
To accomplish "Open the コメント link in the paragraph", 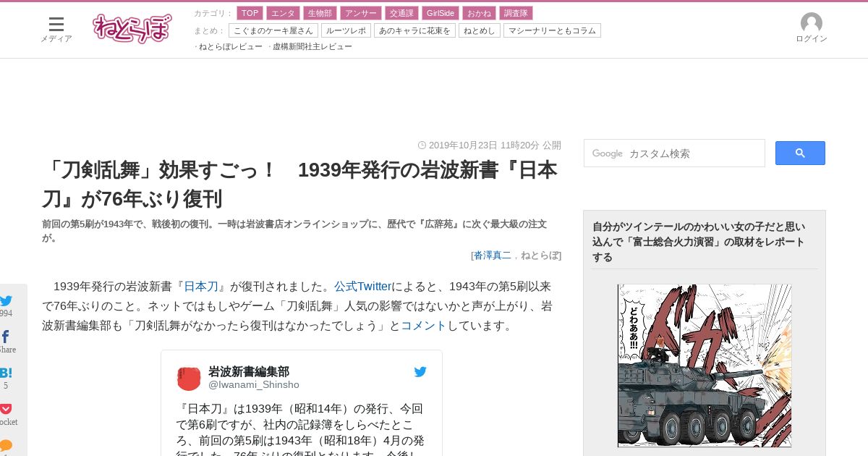I will (x=424, y=326).
